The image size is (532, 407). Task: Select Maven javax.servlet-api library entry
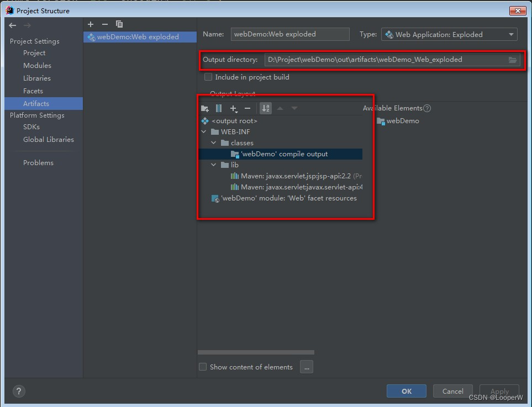pos(296,187)
